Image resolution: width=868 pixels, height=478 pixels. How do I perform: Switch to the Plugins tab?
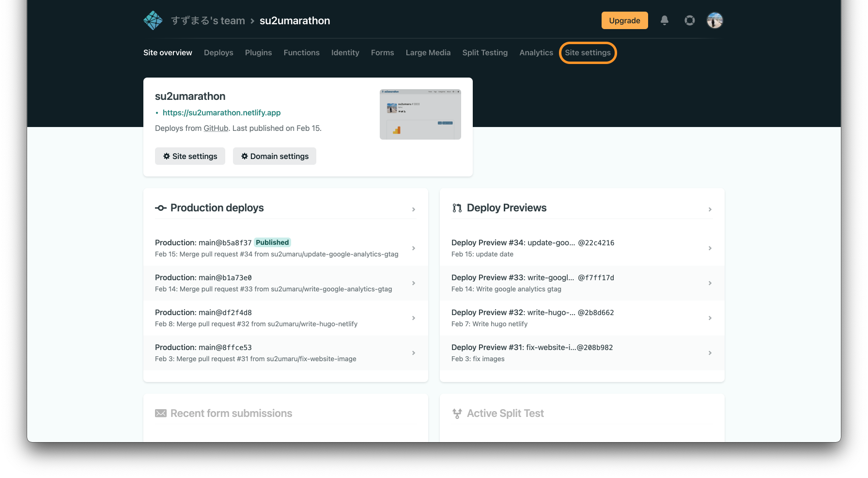point(259,52)
